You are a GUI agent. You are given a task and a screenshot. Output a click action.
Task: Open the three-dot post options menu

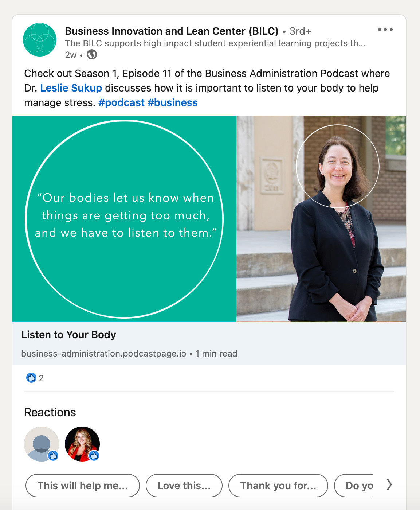coord(385,30)
